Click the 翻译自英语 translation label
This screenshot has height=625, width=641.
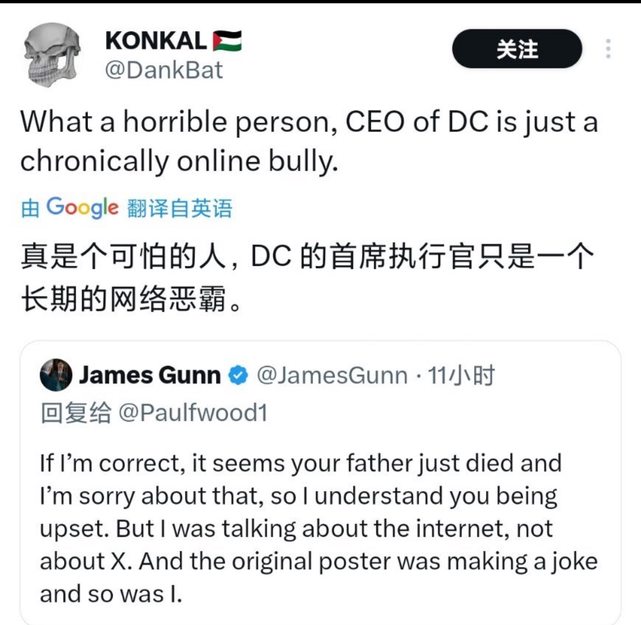pos(179,208)
